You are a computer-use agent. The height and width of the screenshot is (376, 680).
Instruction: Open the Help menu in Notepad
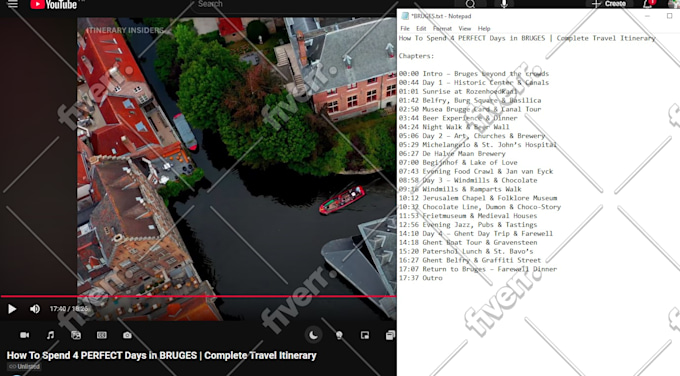484,29
